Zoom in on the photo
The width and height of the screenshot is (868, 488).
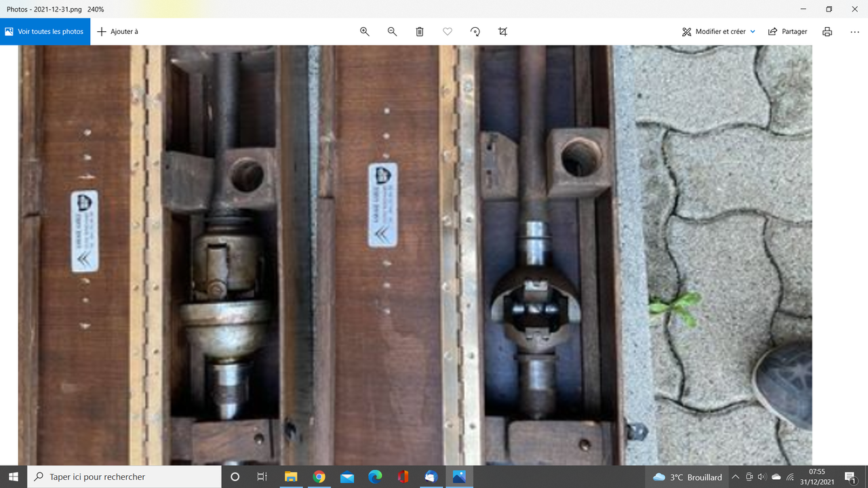pyautogui.click(x=365, y=32)
